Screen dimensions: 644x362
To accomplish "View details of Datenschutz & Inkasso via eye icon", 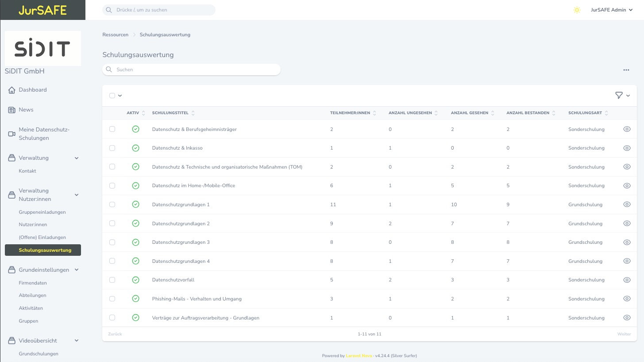I will [x=626, y=148].
